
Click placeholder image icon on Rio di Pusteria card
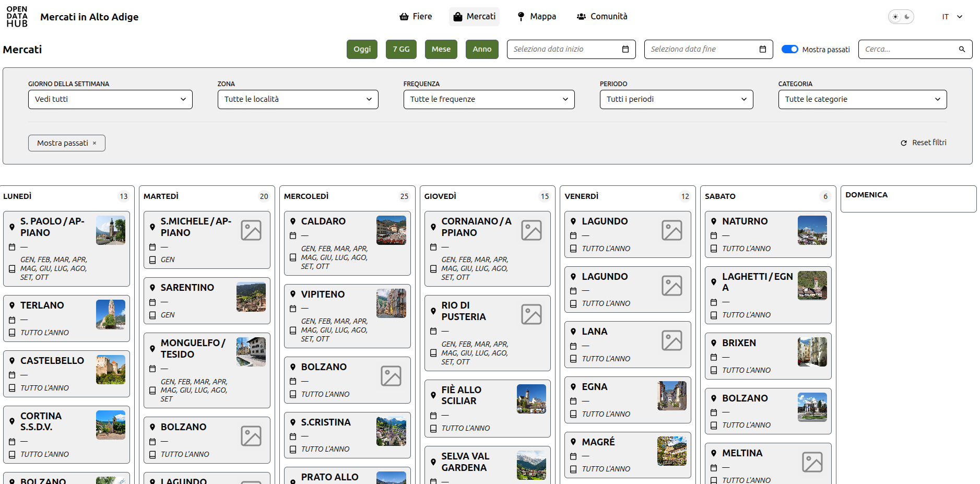pos(532,314)
